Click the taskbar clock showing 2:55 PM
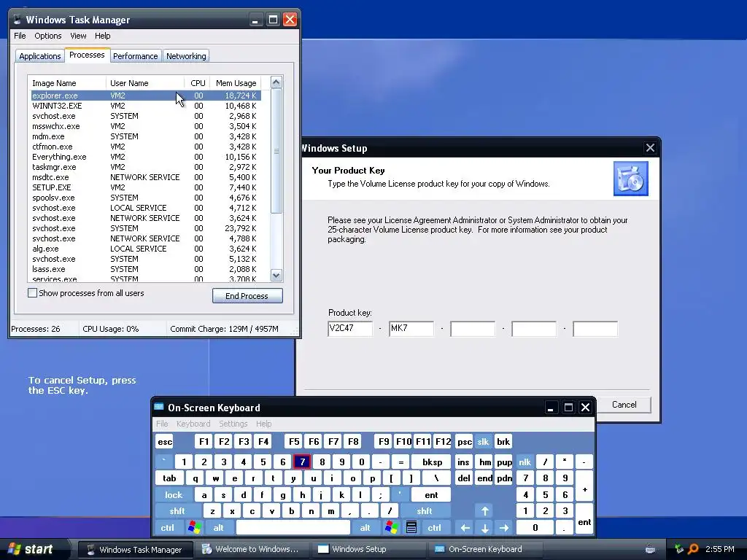The image size is (747, 560). pyautogui.click(x=720, y=549)
